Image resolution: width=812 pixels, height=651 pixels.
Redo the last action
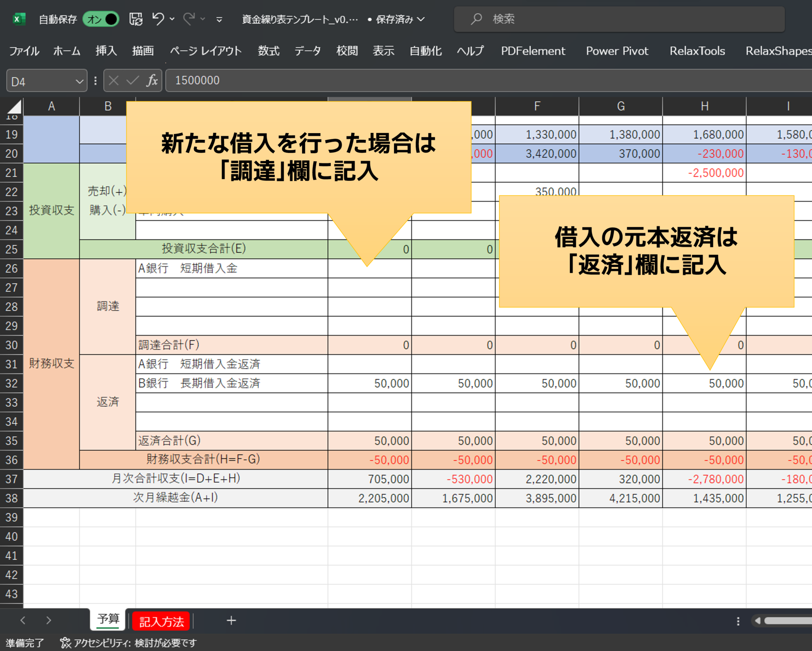[x=189, y=19]
